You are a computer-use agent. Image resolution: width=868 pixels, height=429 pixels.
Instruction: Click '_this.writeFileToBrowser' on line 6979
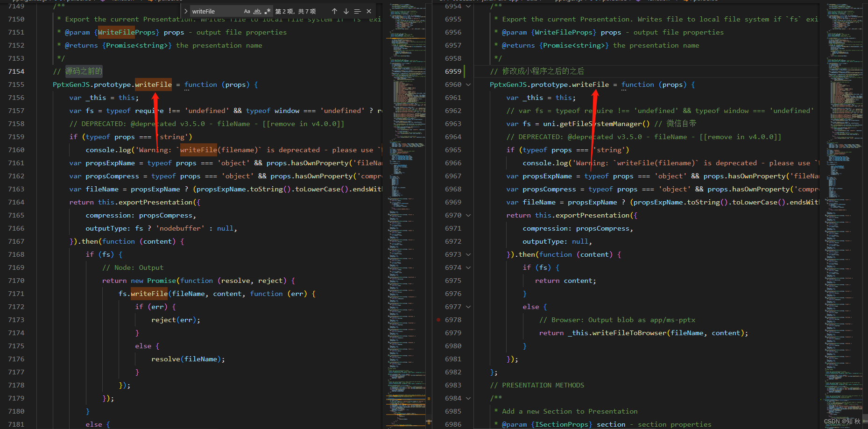[x=617, y=333]
